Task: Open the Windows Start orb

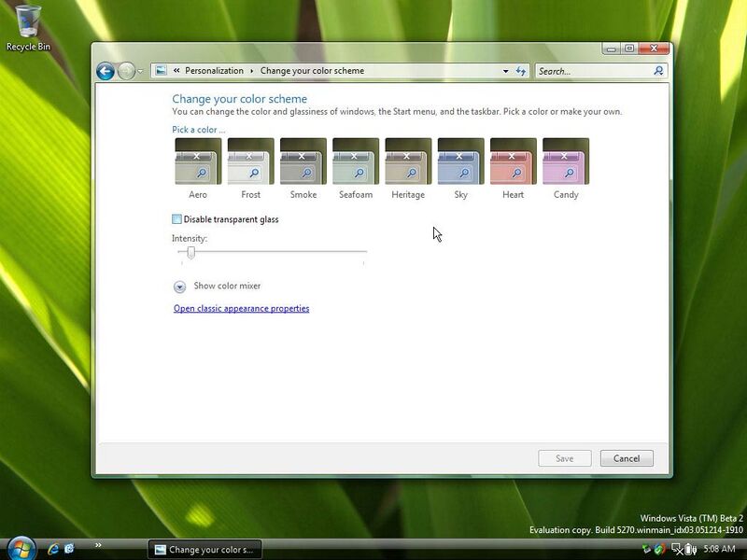Action: click(19, 548)
